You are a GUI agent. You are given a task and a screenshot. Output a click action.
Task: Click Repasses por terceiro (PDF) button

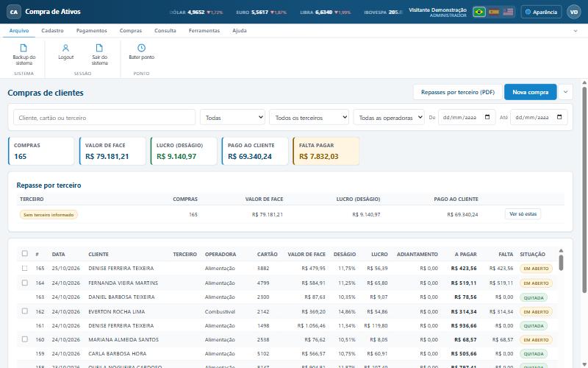click(x=457, y=92)
